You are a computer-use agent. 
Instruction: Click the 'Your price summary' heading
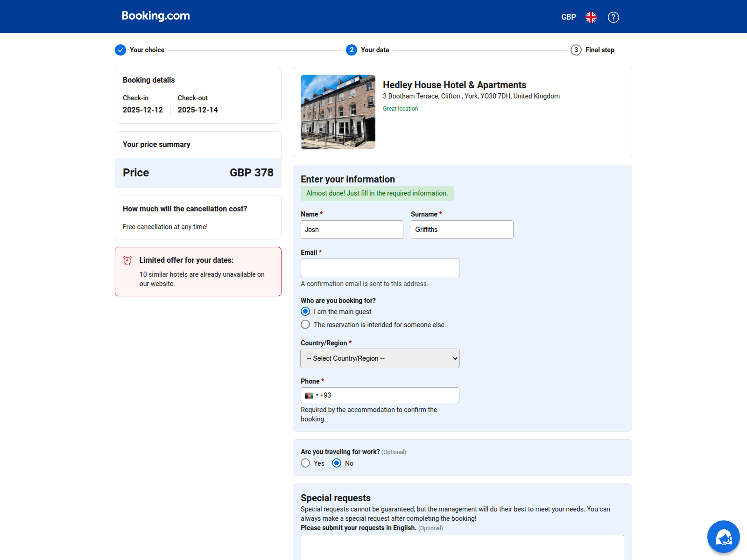[156, 145]
